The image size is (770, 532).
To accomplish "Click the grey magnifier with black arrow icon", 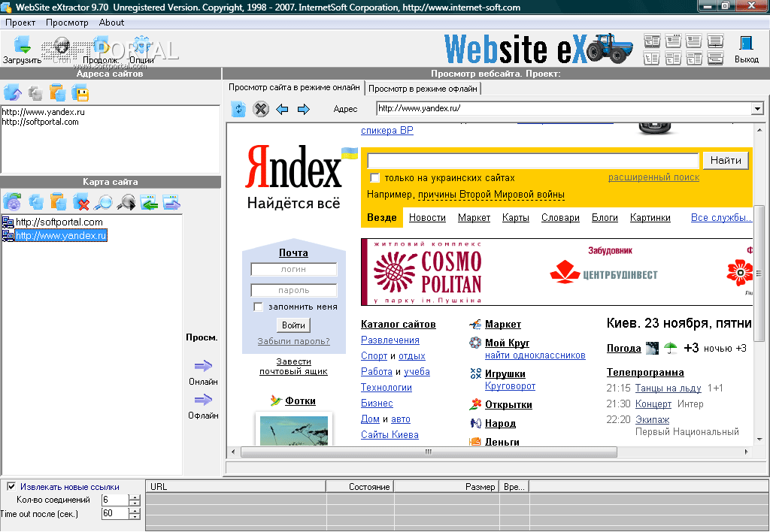I will tap(126, 201).
